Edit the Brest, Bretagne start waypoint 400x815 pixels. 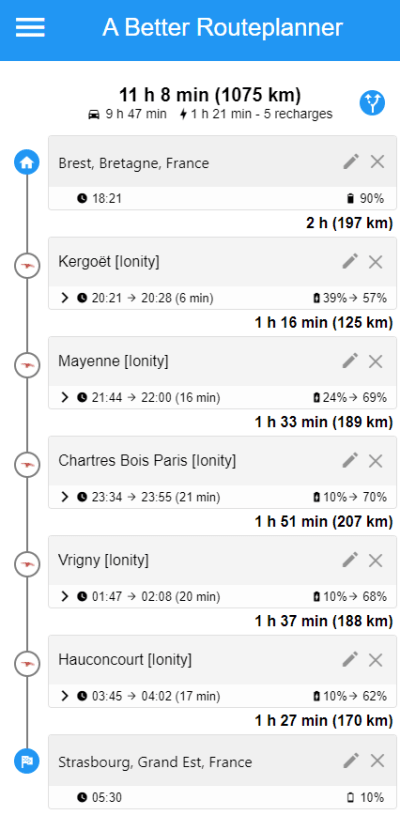pos(351,162)
